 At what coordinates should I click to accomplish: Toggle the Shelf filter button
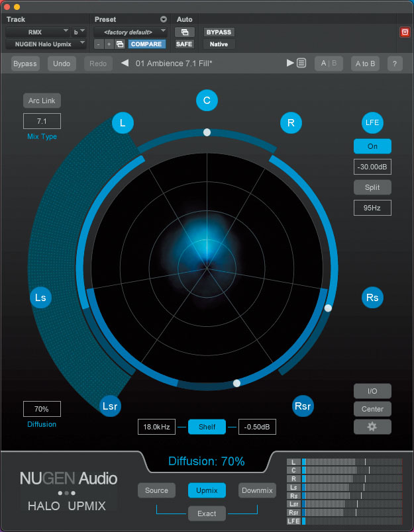pyautogui.click(x=207, y=427)
